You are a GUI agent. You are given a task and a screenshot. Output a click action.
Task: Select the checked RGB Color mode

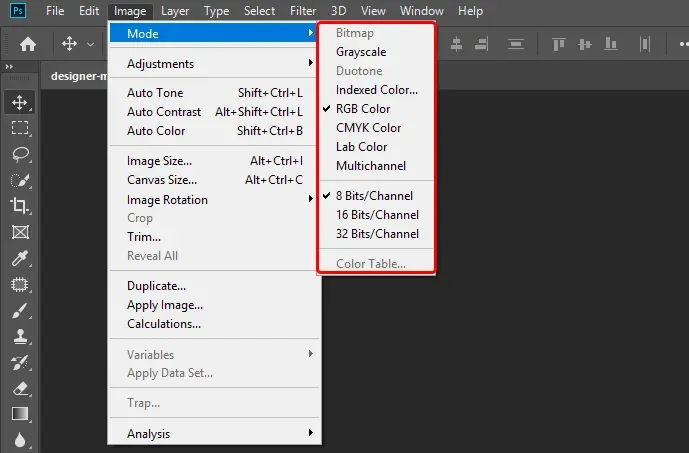click(376, 109)
